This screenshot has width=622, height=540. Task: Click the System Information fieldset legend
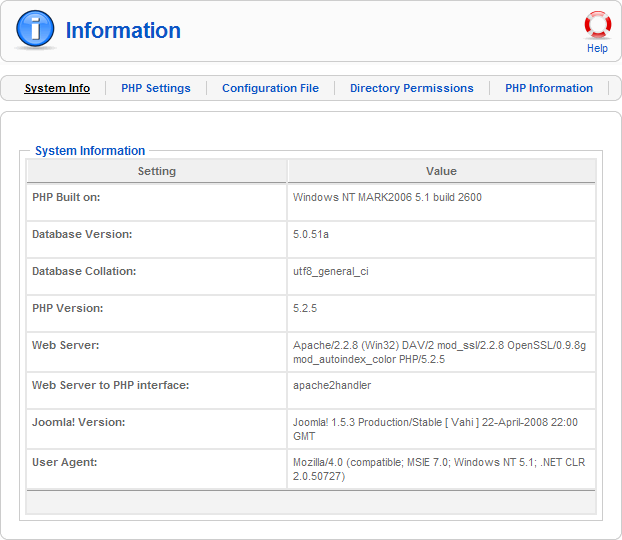90,151
